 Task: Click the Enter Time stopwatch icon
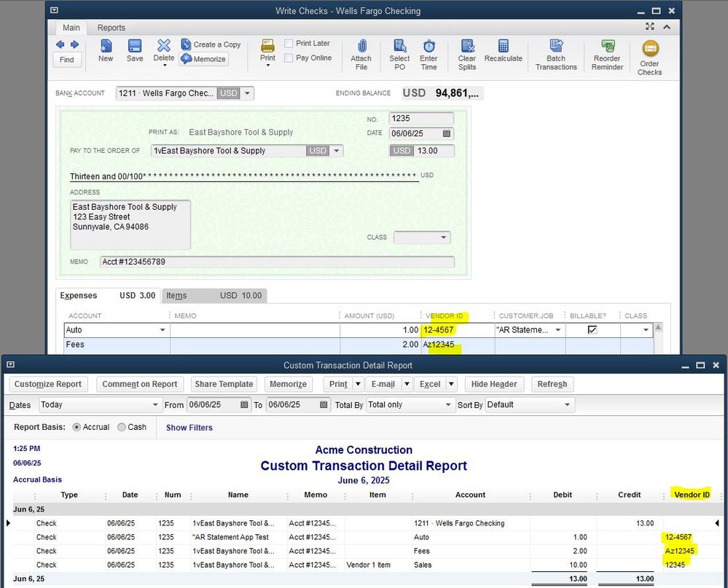pos(429,53)
